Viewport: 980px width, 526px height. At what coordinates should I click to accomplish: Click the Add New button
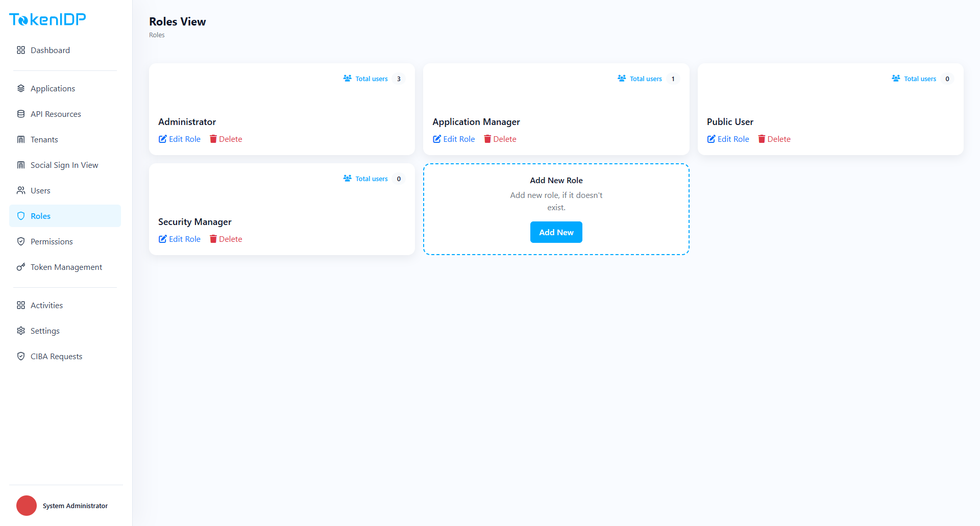pyautogui.click(x=556, y=232)
